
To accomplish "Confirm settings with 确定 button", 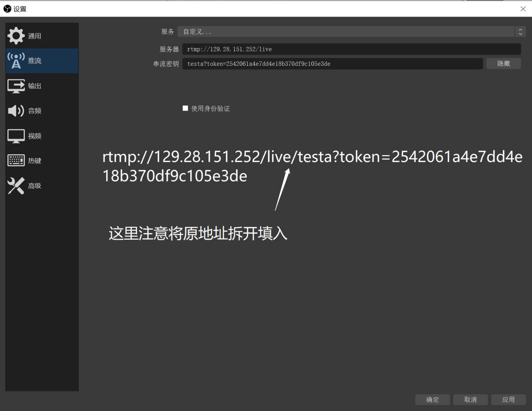I will [433, 400].
